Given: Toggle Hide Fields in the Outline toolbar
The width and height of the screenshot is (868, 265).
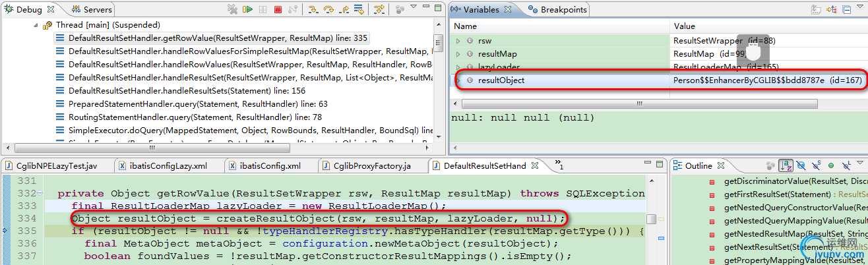Looking at the screenshot, I should (801, 165).
